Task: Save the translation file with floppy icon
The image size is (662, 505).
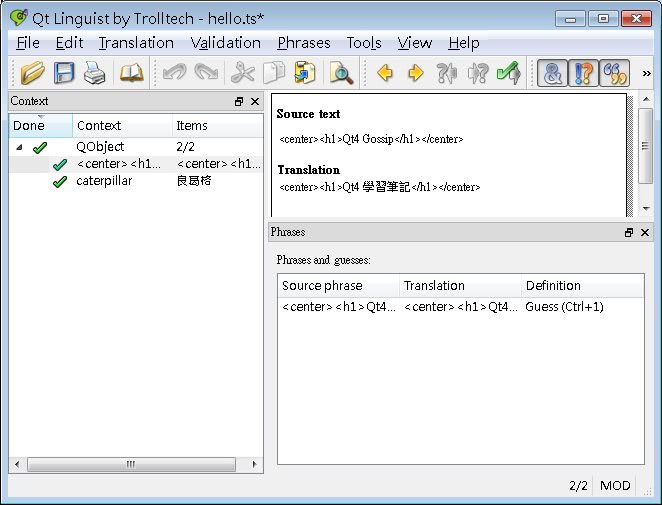Action: (x=64, y=73)
